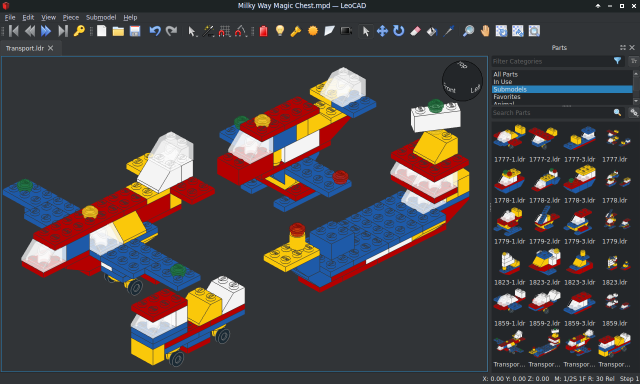The height and width of the screenshot is (384, 640).
Task: Select the Move tool icon
Action: (x=382, y=31)
